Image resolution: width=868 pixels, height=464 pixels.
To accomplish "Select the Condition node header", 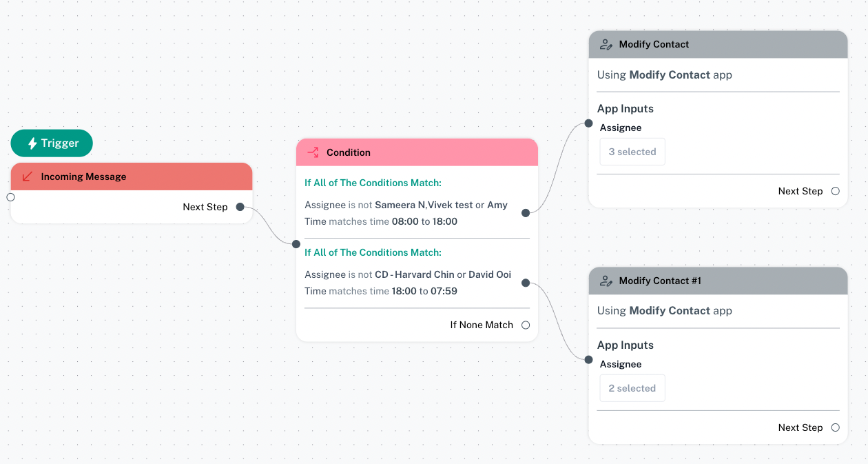I will point(417,152).
